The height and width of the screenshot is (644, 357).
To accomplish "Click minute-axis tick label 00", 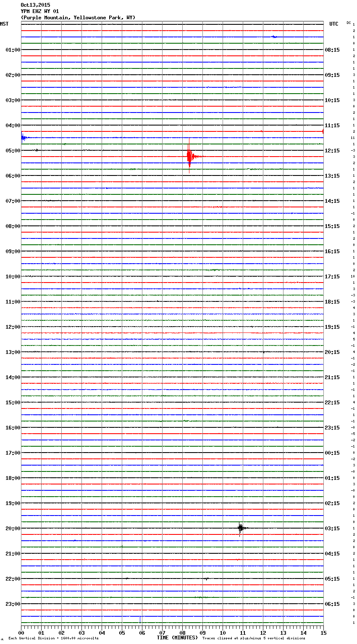I will pos(21,633).
